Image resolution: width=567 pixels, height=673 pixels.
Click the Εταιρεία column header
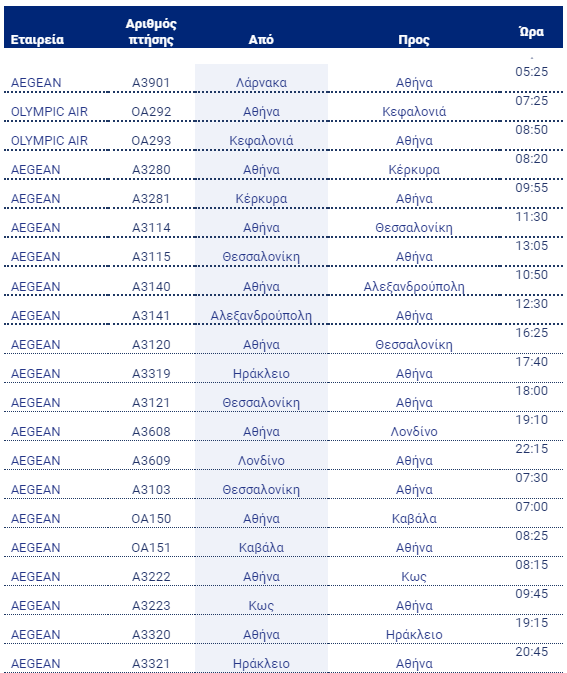[37, 39]
